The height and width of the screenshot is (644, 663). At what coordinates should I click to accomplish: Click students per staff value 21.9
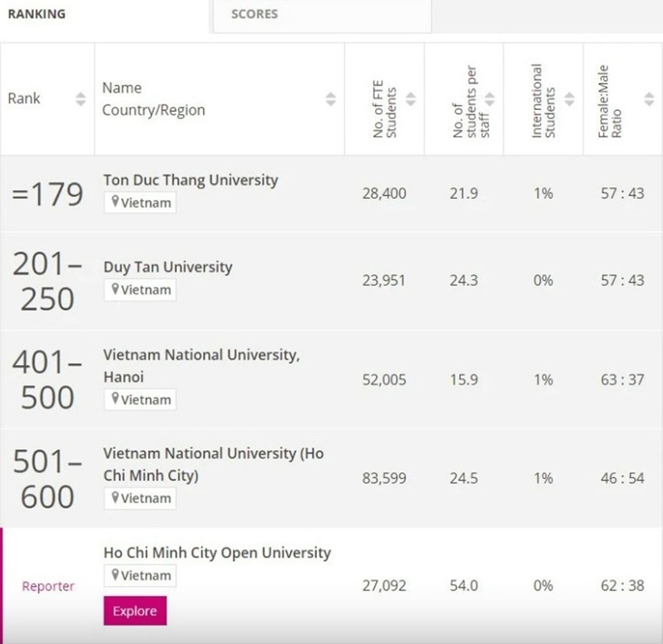coord(464,193)
